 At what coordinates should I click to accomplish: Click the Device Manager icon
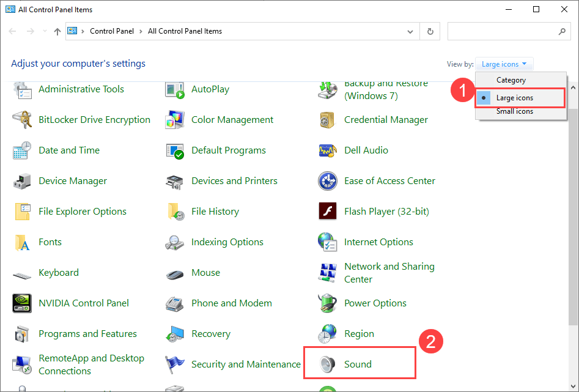(x=22, y=181)
